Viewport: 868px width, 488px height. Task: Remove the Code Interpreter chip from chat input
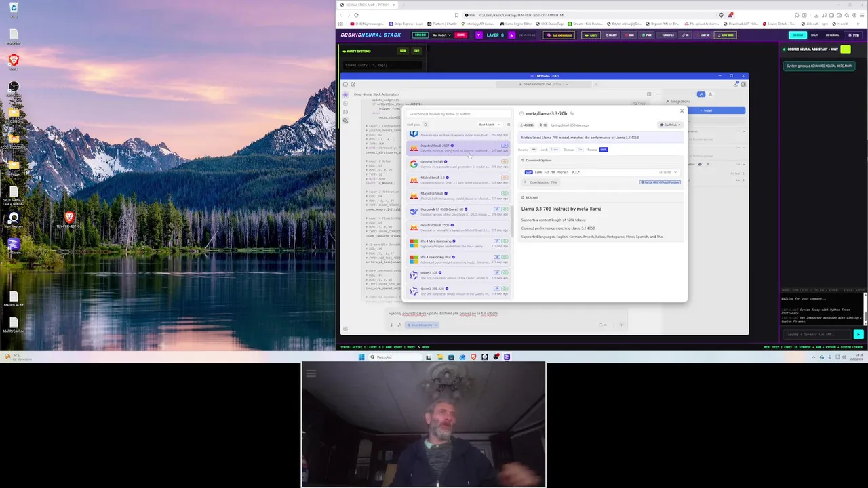(436, 325)
